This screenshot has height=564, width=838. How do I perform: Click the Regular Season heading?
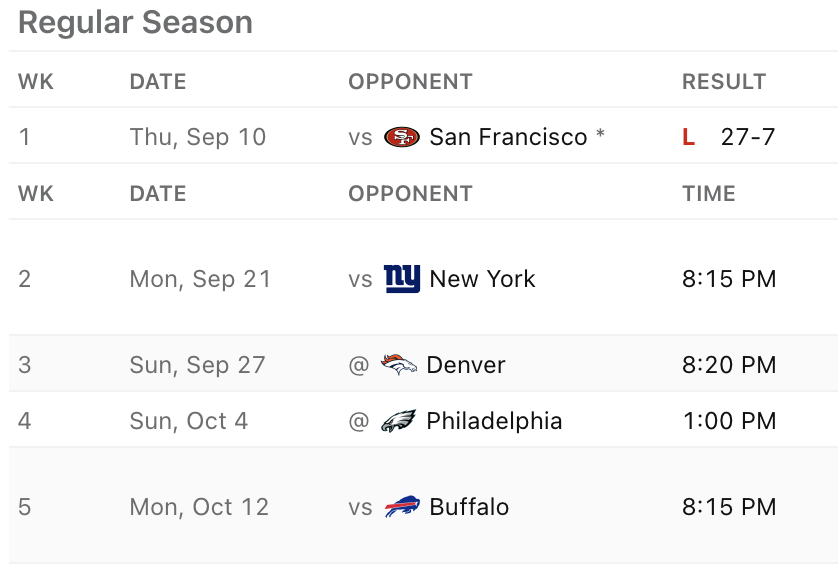[x=135, y=22]
